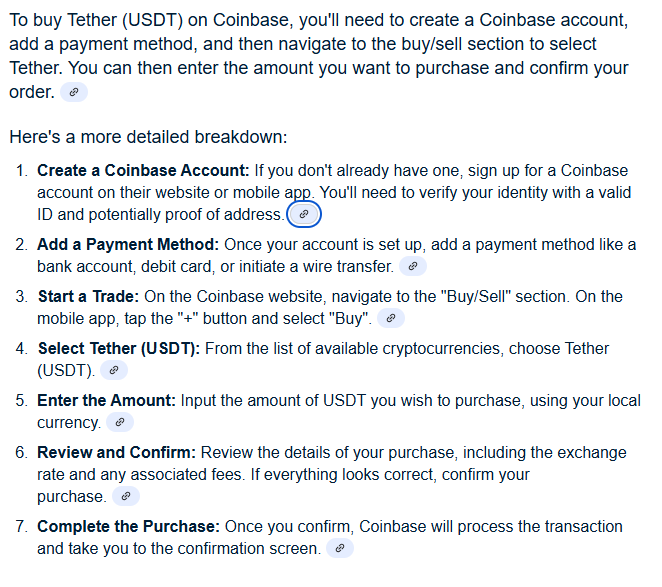Open the focused link icon after 'proof of address'
Viewport: 662px width, 587px height.
click(x=304, y=214)
